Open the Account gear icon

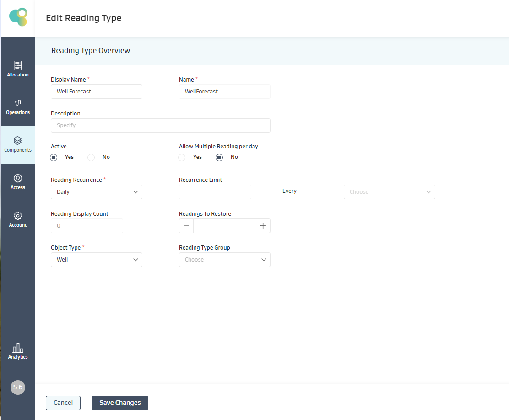pos(18,216)
